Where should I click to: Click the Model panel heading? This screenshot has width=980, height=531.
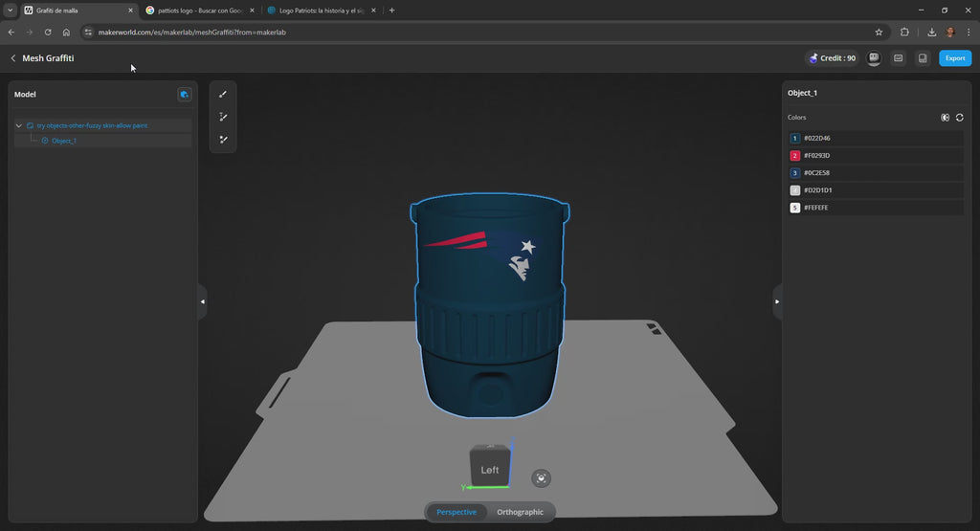(25, 95)
